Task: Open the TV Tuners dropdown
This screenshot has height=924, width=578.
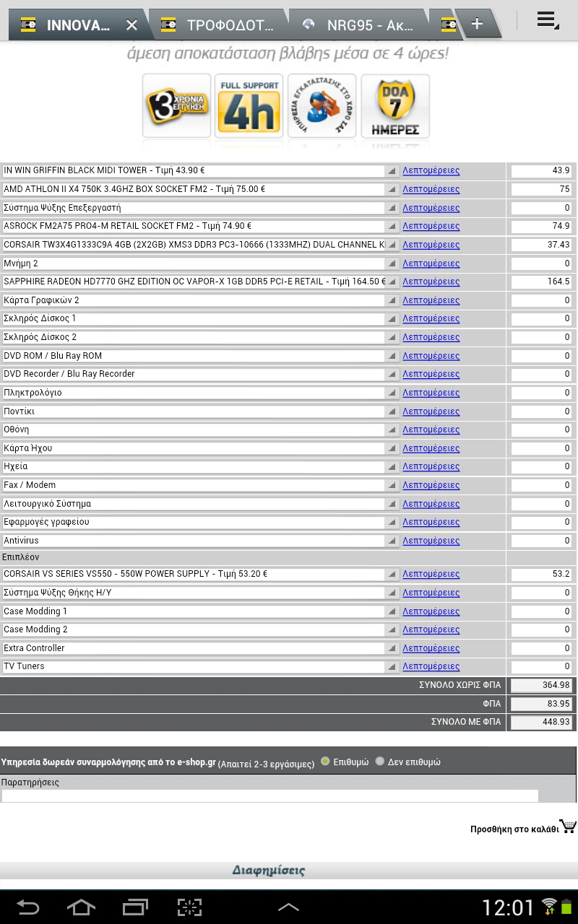Action: pyautogui.click(x=201, y=666)
